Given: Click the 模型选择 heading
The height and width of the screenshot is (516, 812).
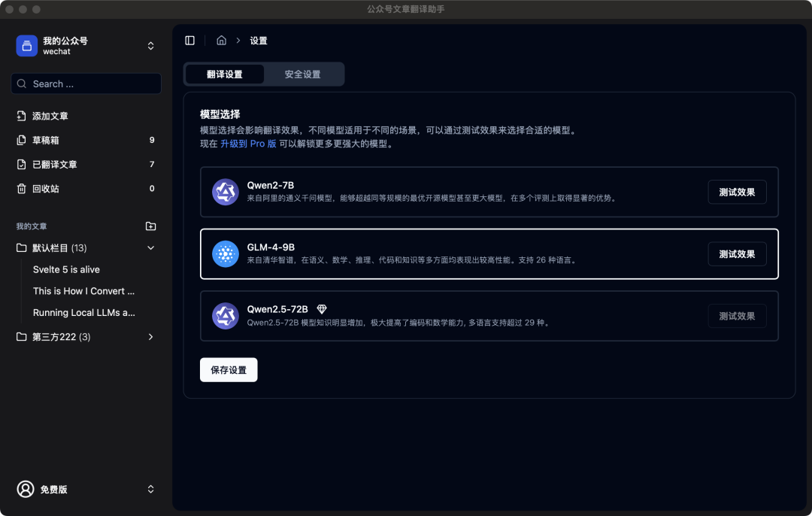Looking at the screenshot, I should 220,114.
